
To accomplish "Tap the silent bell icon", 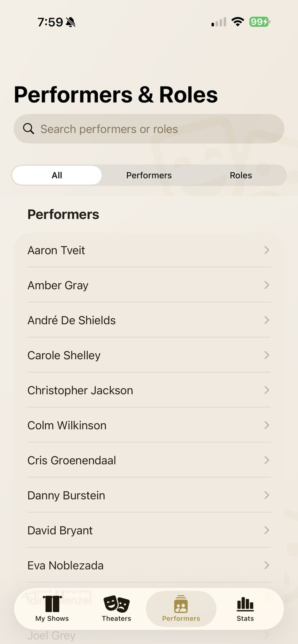I will pos(71,22).
